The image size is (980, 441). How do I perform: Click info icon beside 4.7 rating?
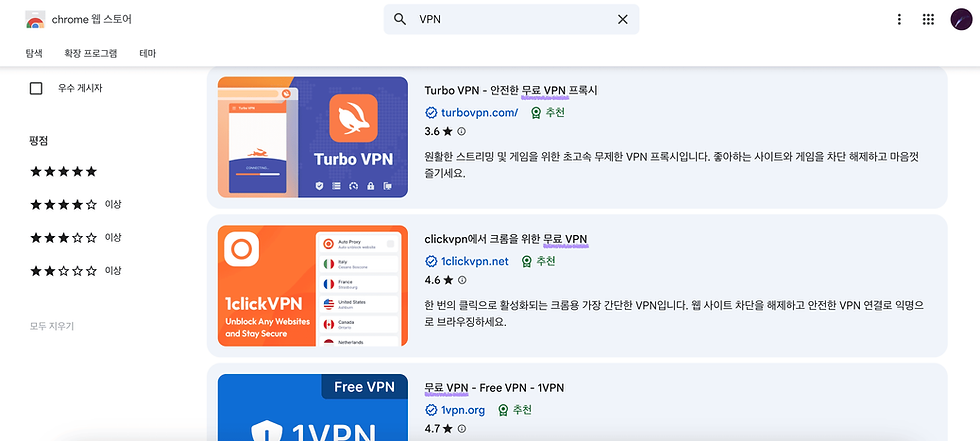[462, 429]
